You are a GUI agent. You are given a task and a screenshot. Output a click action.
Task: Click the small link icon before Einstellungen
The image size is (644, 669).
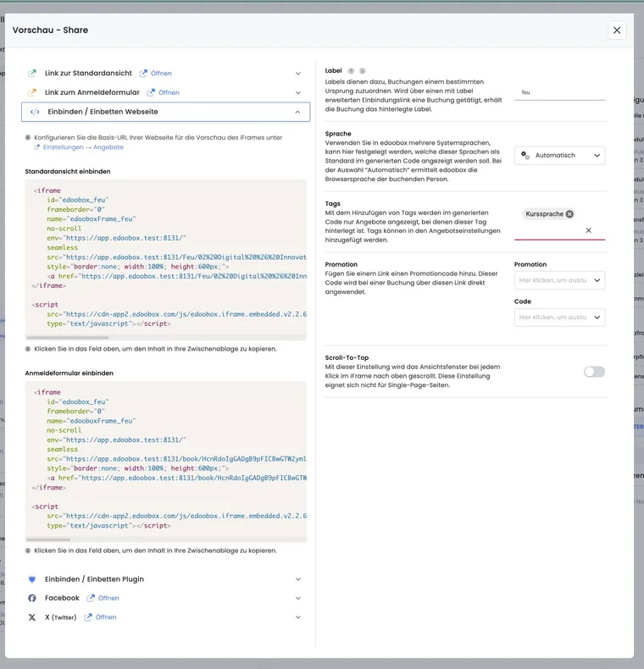pyautogui.click(x=36, y=147)
